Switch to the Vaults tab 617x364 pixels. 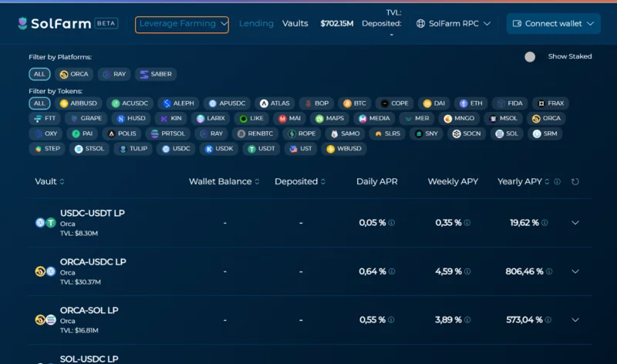[295, 24]
